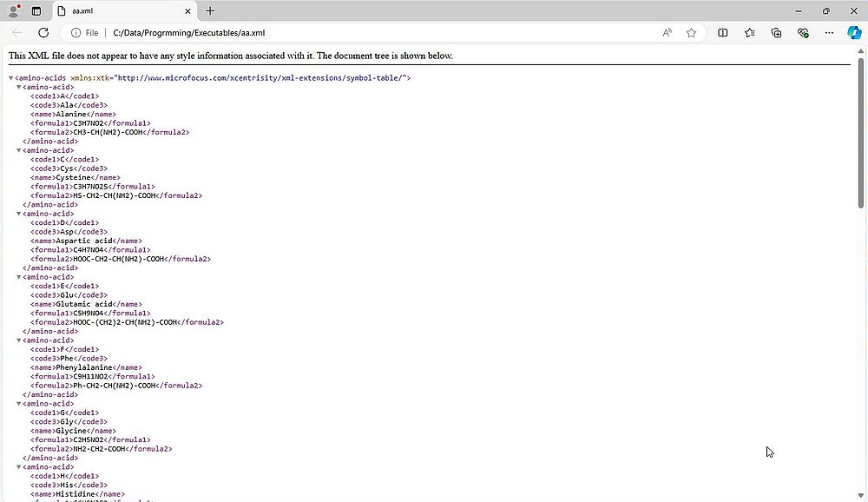Image resolution: width=868 pixels, height=502 pixels.
Task: Refresh the page
Action: click(x=43, y=33)
